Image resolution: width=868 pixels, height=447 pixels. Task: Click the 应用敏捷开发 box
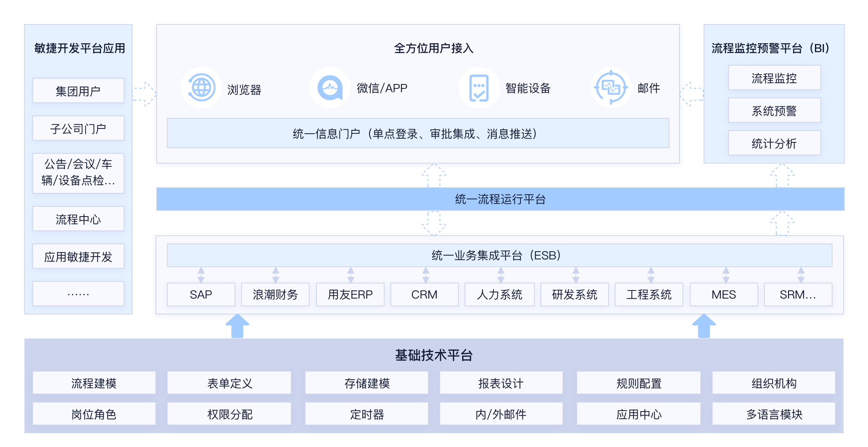[x=78, y=256]
